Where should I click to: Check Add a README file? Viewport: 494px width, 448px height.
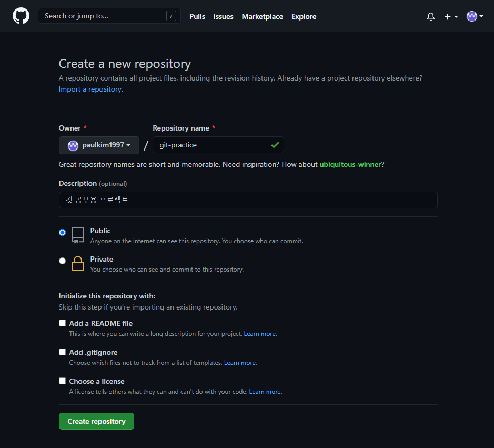(63, 323)
